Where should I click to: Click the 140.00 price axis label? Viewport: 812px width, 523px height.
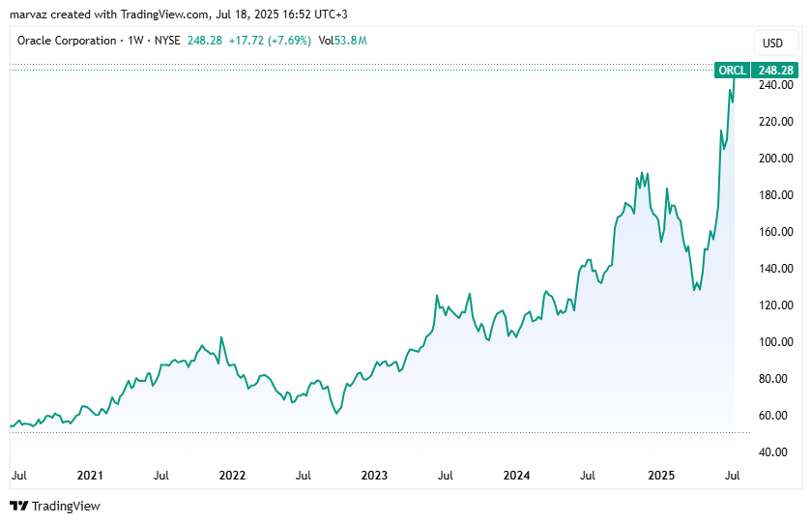click(775, 269)
